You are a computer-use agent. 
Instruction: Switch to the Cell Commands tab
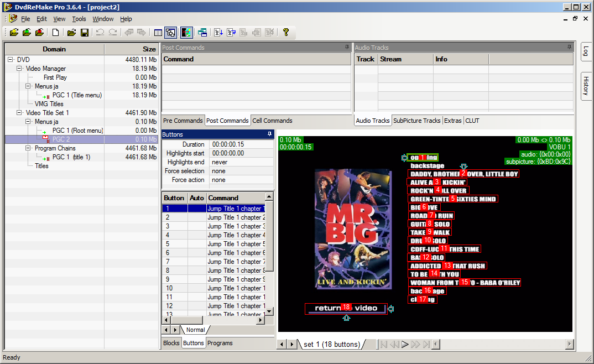tap(272, 121)
